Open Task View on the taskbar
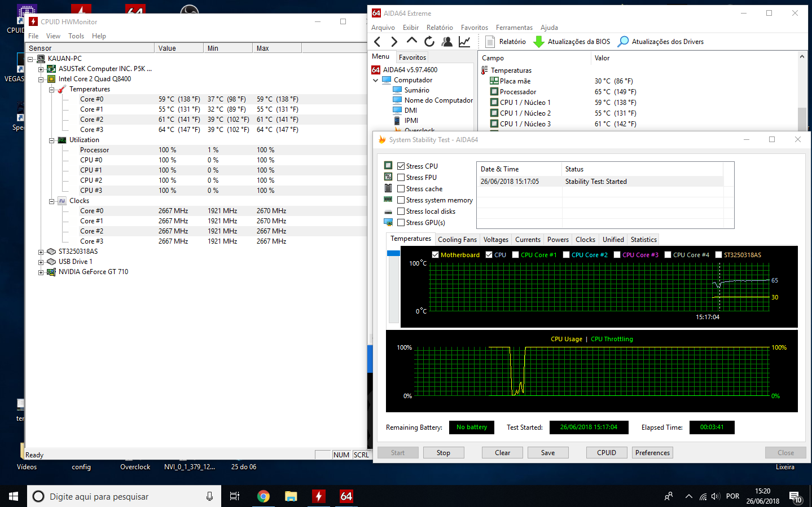The height and width of the screenshot is (507, 812). (235, 496)
